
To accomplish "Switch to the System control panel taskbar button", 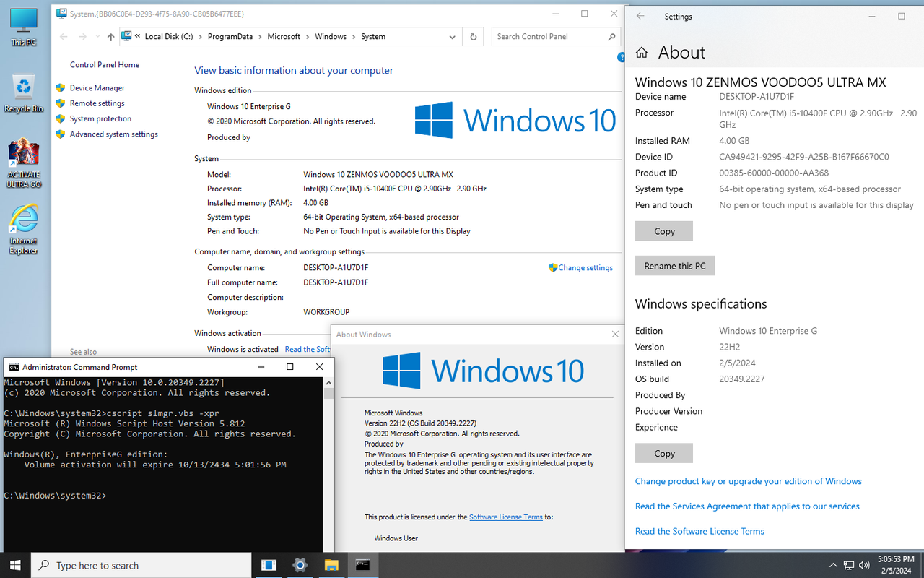I will point(269,565).
